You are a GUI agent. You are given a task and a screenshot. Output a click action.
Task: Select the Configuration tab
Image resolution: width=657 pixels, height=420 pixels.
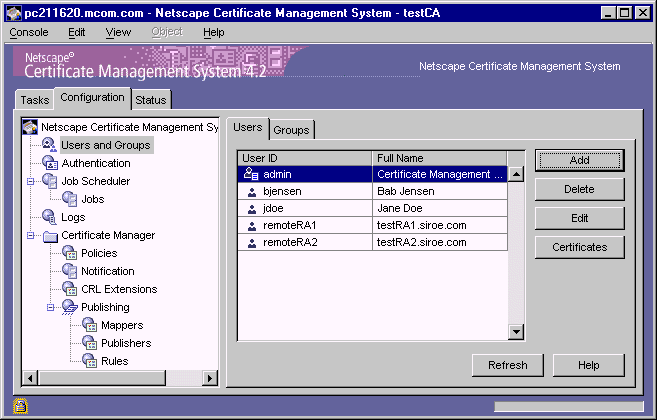92,98
